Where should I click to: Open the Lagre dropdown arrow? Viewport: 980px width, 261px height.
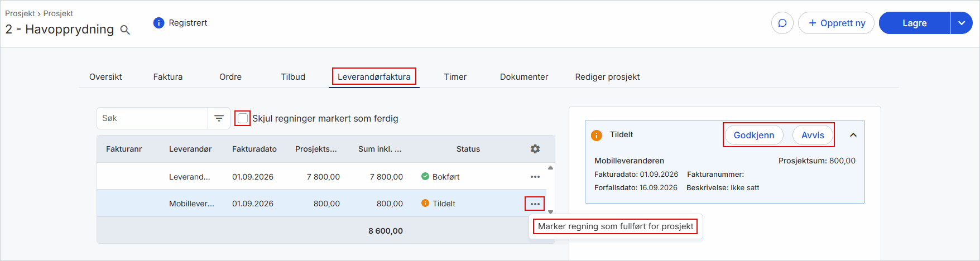coord(962,23)
